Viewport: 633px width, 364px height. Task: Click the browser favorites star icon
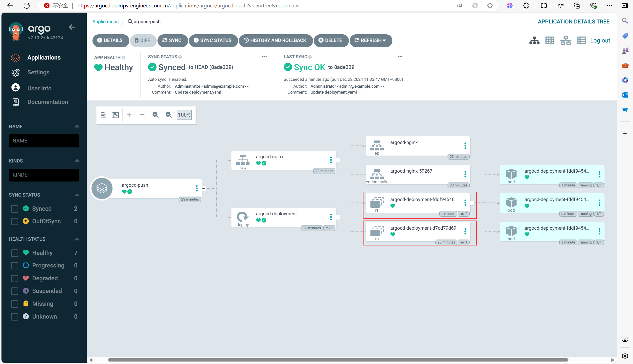(490, 5)
